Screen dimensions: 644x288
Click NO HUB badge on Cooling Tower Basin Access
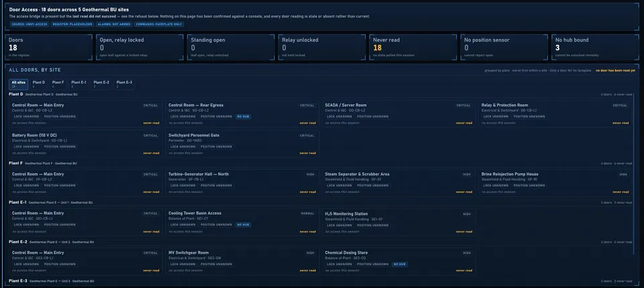[243, 225]
